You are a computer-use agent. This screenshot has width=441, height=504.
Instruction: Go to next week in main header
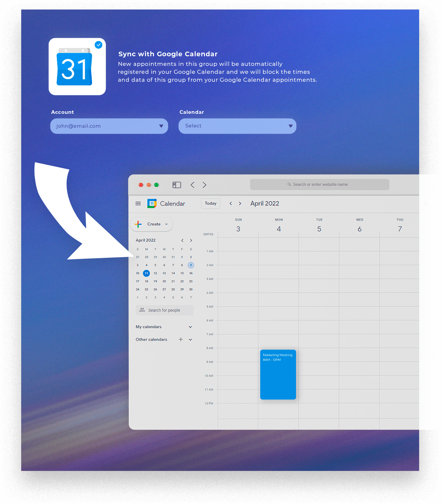[240, 204]
